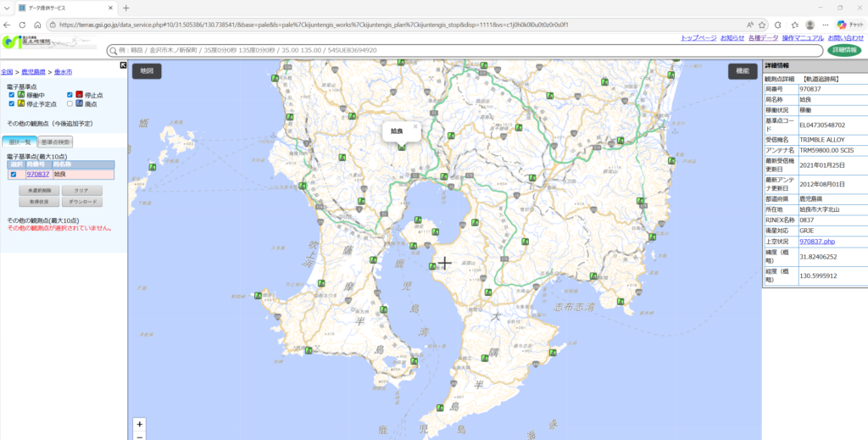Open the 機能 functions menu on map

[x=743, y=71]
